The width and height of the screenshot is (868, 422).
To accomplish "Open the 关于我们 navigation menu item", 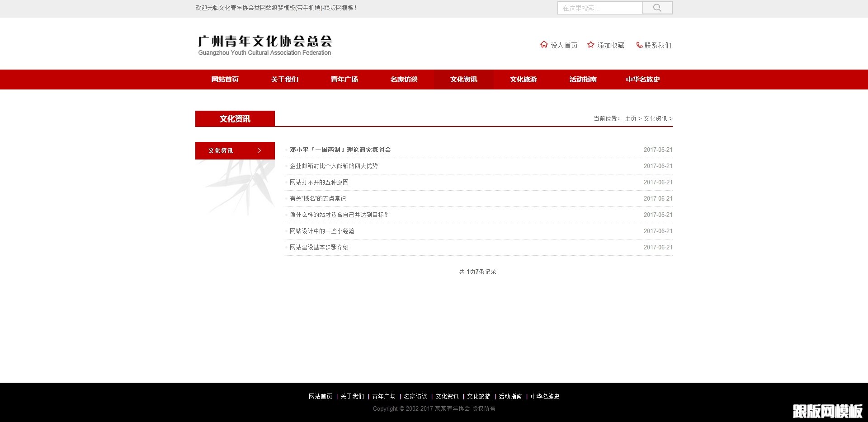I will (x=284, y=79).
